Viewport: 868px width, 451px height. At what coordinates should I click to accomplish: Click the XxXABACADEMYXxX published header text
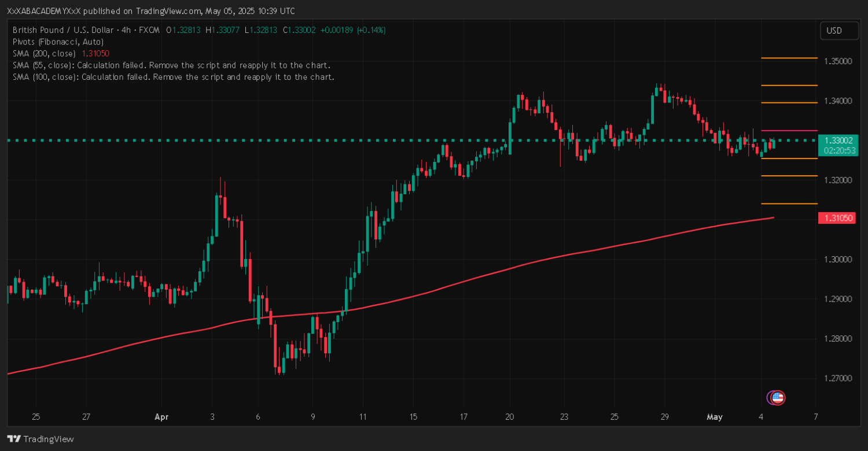[x=150, y=11]
